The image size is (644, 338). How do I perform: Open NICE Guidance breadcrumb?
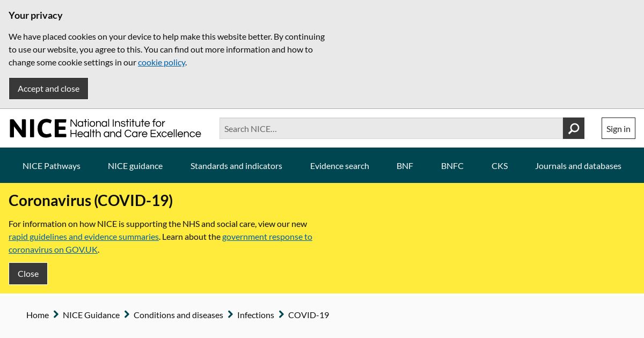[x=91, y=315]
